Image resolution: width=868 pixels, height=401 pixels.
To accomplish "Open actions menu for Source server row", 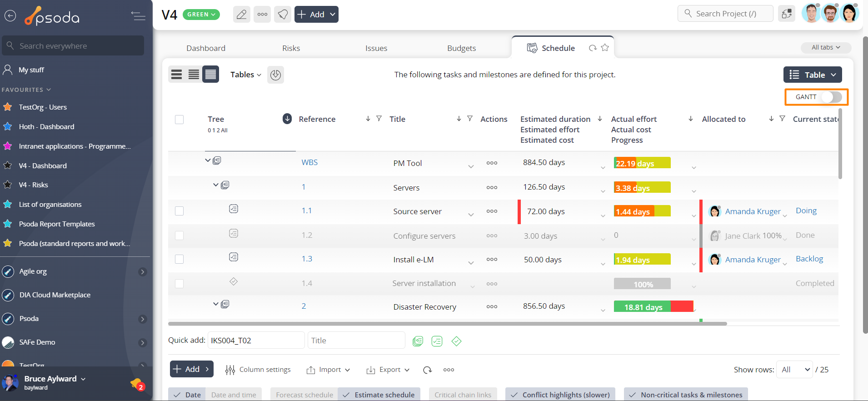I will click(492, 211).
